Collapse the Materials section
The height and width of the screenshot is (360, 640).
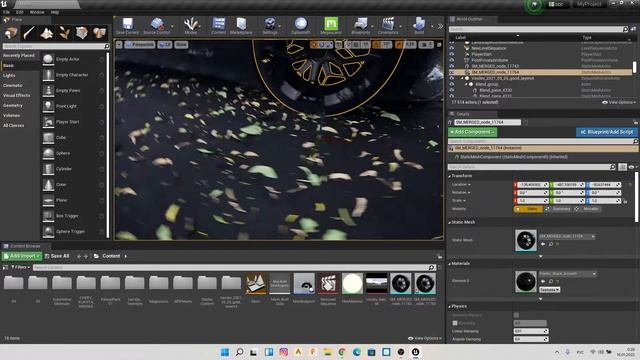[450, 264]
